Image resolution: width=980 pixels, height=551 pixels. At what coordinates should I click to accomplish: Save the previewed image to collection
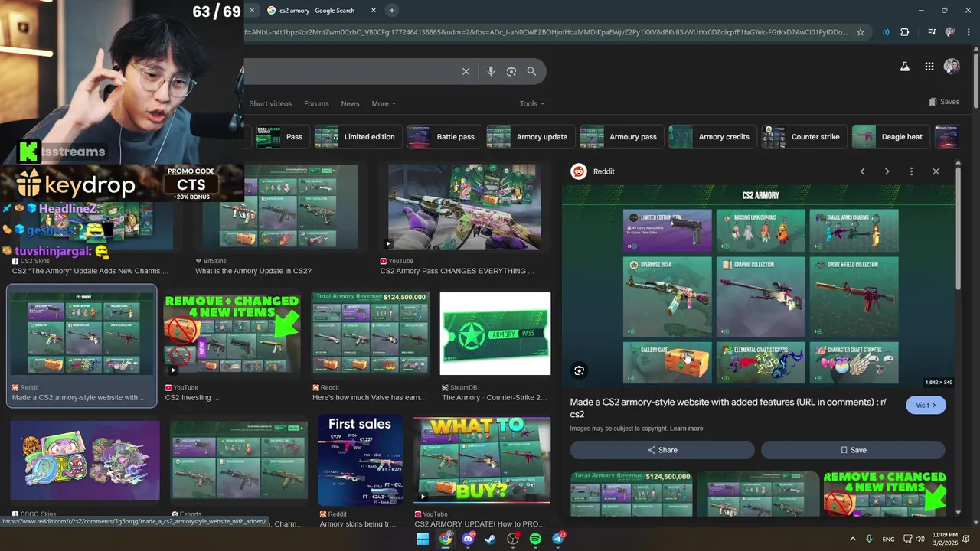[x=853, y=450]
